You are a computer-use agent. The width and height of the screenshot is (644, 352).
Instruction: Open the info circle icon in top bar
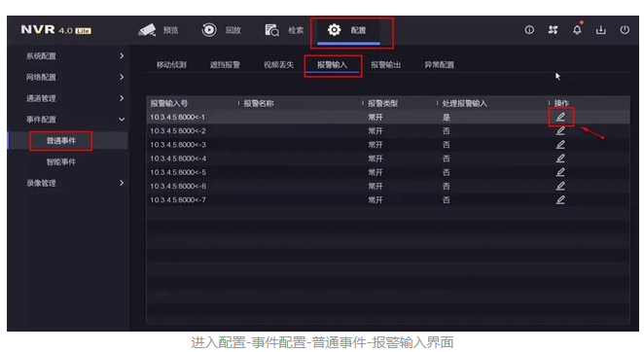529,29
